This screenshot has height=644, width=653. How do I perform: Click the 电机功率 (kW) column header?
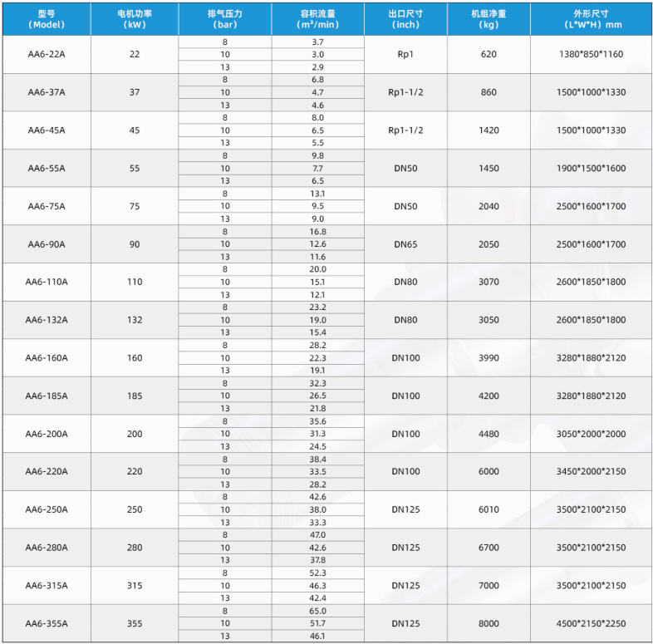(135, 19)
